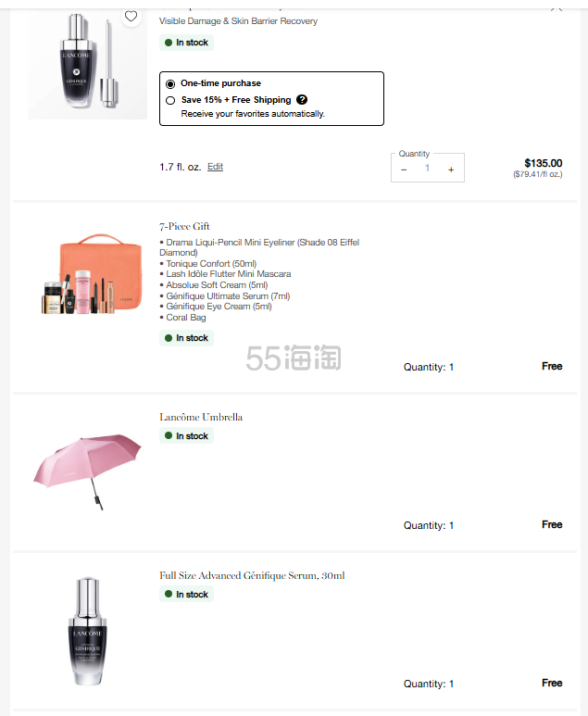The width and height of the screenshot is (588, 716).
Task: Click the In stock badge of 7-Piece Gift
Action: pyautogui.click(x=186, y=338)
